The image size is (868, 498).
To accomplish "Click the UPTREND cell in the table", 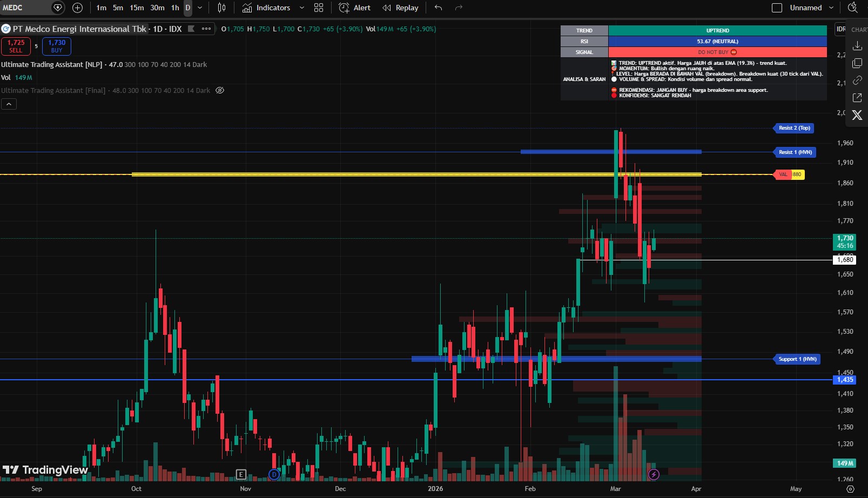I will click(x=717, y=31).
